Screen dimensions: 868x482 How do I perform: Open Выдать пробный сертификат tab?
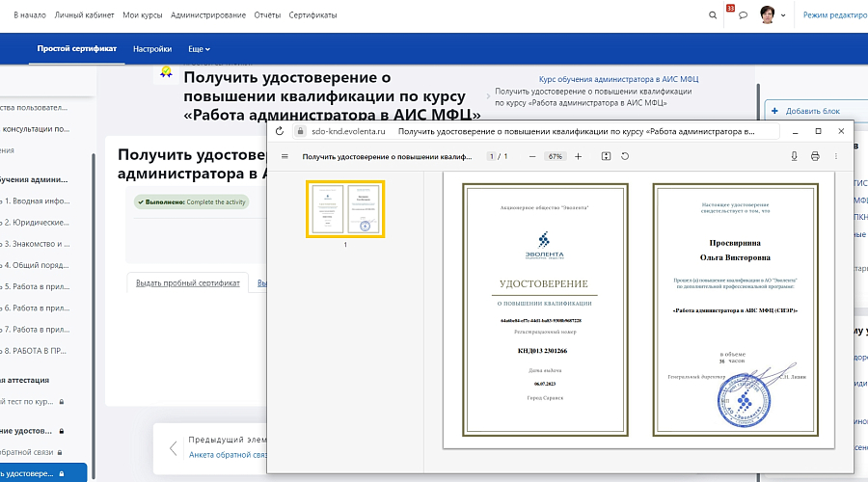click(188, 282)
